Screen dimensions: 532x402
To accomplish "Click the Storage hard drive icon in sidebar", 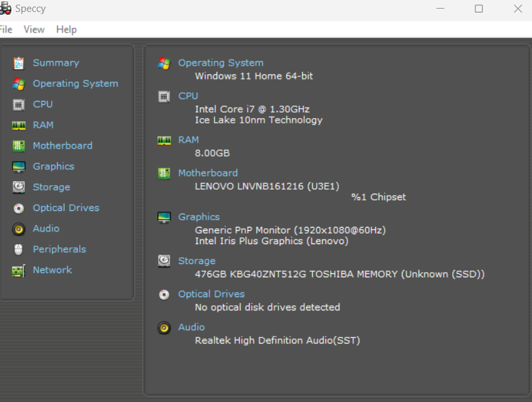I will pos(19,188).
